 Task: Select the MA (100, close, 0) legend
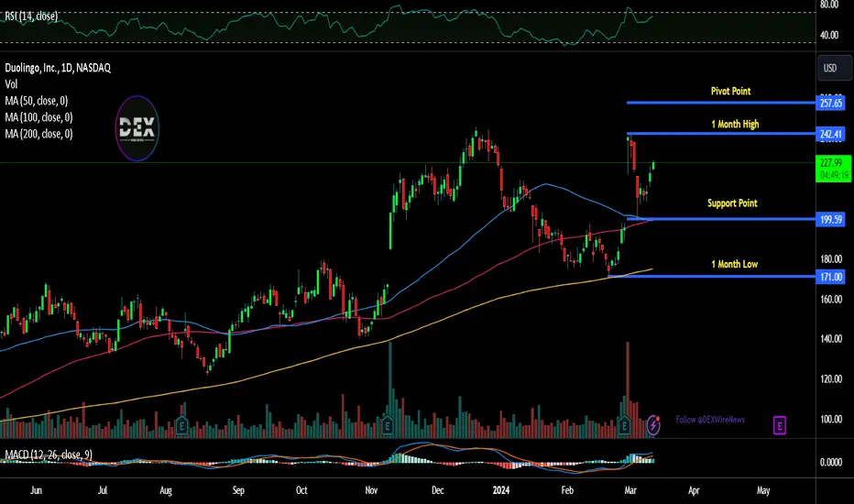click(38, 117)
